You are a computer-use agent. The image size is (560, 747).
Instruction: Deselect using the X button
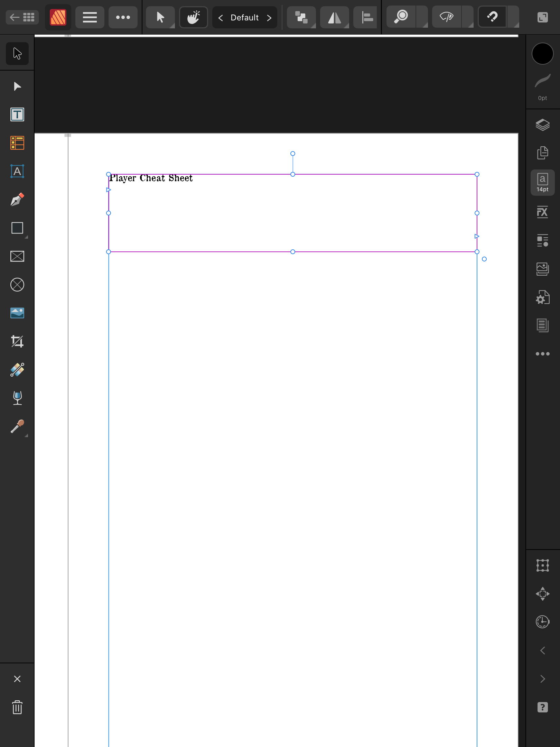[x=17, y=679]
